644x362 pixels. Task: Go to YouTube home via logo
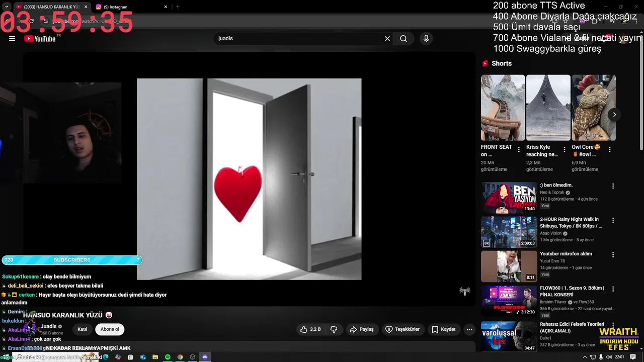point(40,39)
